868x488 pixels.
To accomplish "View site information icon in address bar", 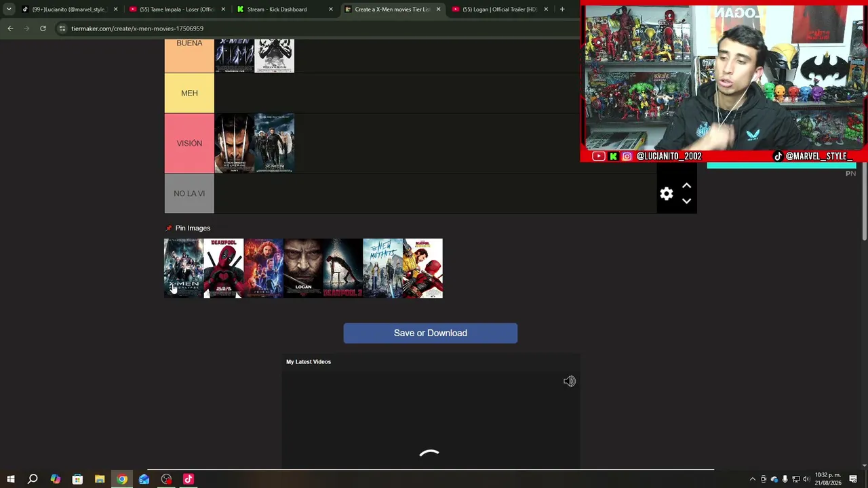I will click(62, 28).
